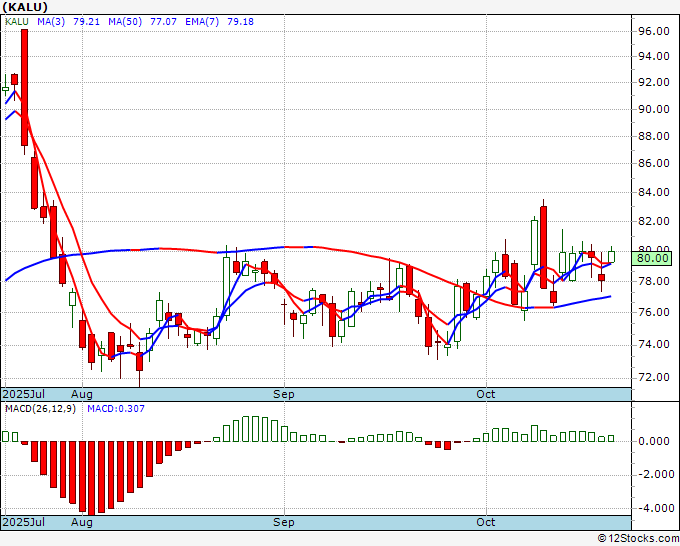Click the KALU legend label

pos(17,22)
